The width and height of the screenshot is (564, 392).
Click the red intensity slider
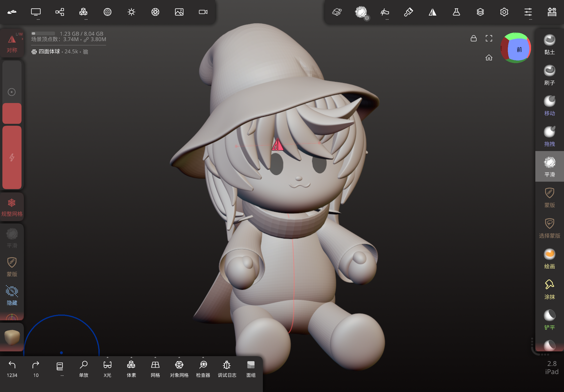point(12,157)
